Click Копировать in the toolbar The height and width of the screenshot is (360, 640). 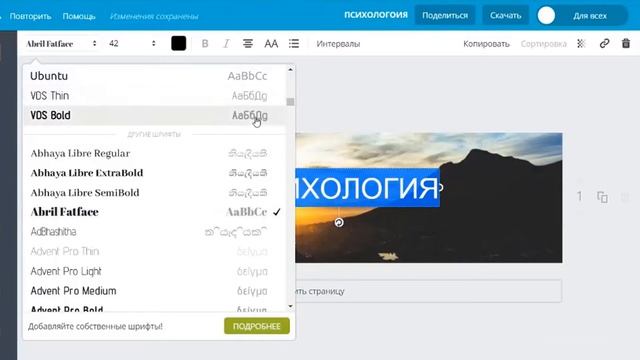click(x=486, y=44)
